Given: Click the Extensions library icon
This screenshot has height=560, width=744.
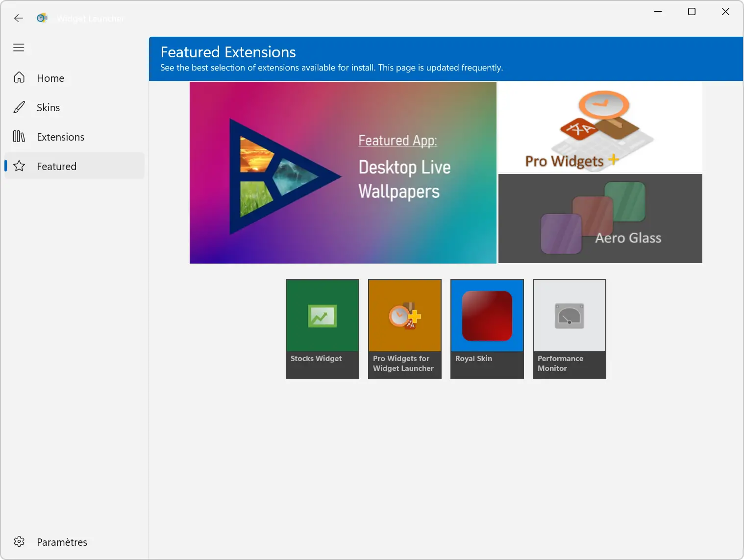Looking at the screenshot, I should (19, 136).
